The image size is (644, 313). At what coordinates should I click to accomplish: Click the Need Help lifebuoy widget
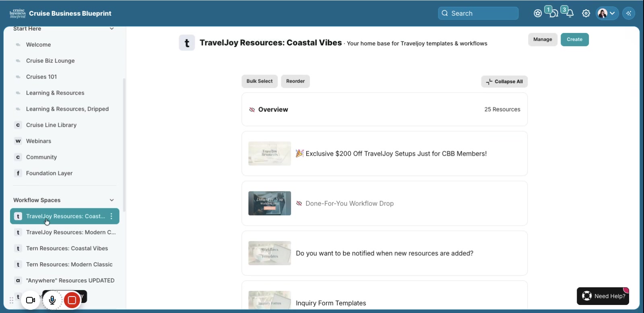click(603, 296)
